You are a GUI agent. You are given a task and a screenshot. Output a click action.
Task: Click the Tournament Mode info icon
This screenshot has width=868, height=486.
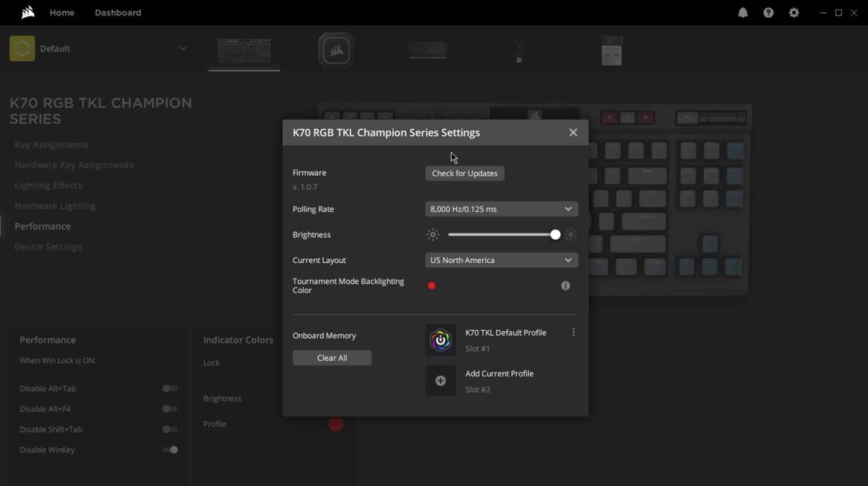[x=565, y=286]
